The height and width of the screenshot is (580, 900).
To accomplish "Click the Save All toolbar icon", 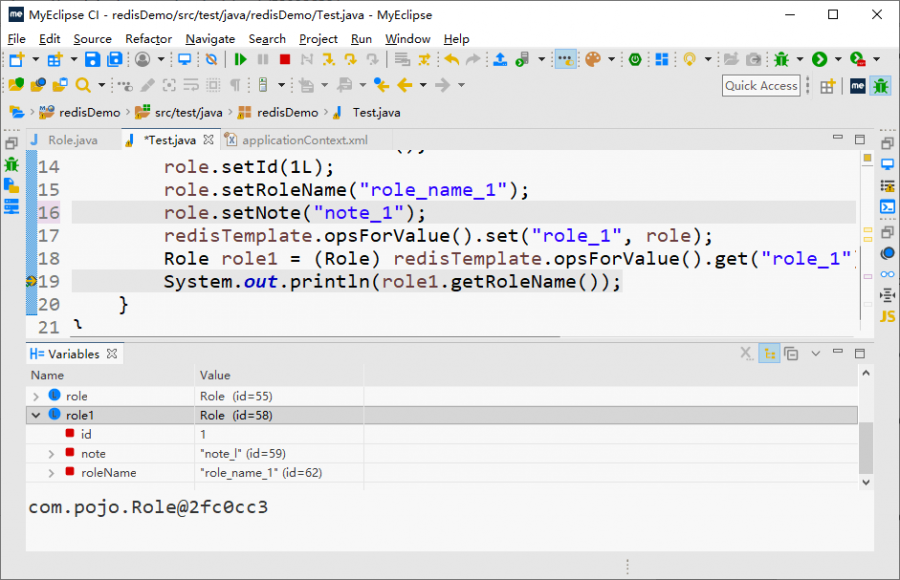I will (x=115, y=61).
